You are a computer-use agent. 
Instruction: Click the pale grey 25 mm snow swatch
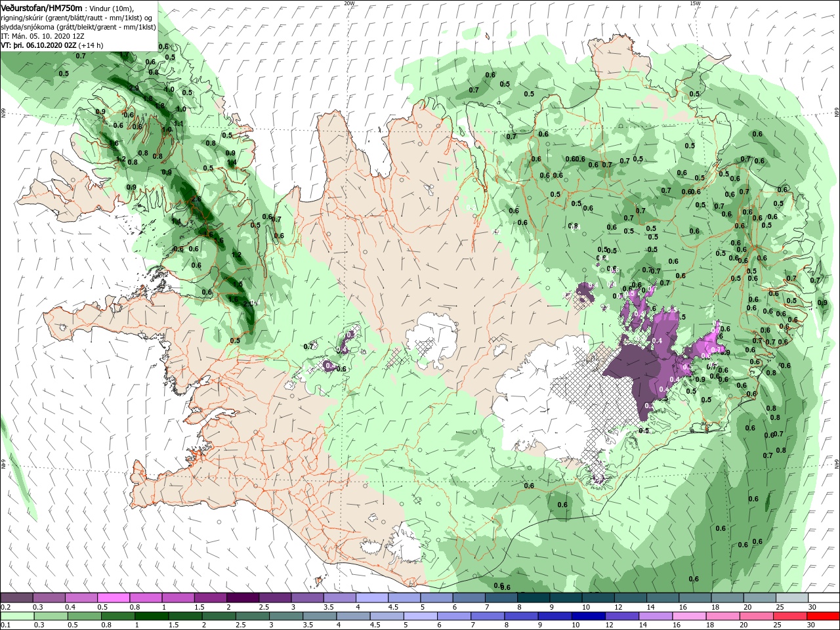(x=791, y=598)
